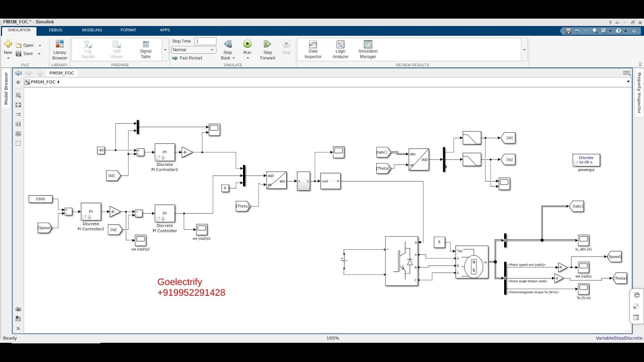Click the quick access Save icon in title ribbon
The image size is (644, 362).
click(568, 31)
